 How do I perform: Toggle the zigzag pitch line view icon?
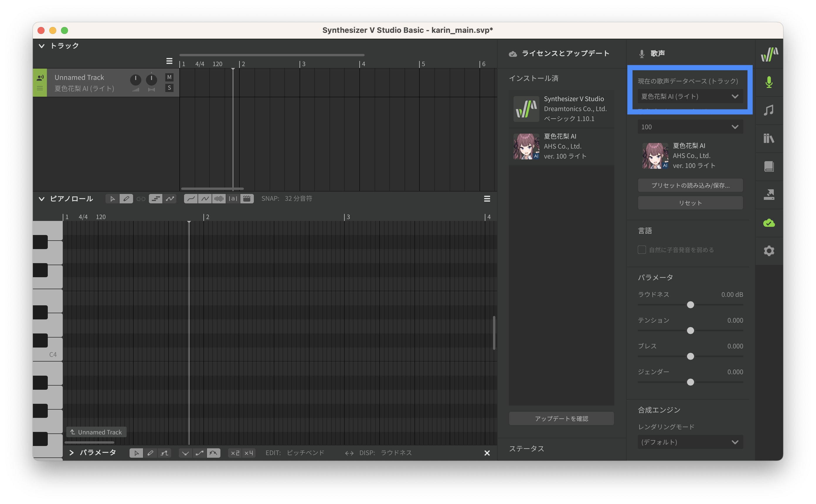tap(205, 199)
